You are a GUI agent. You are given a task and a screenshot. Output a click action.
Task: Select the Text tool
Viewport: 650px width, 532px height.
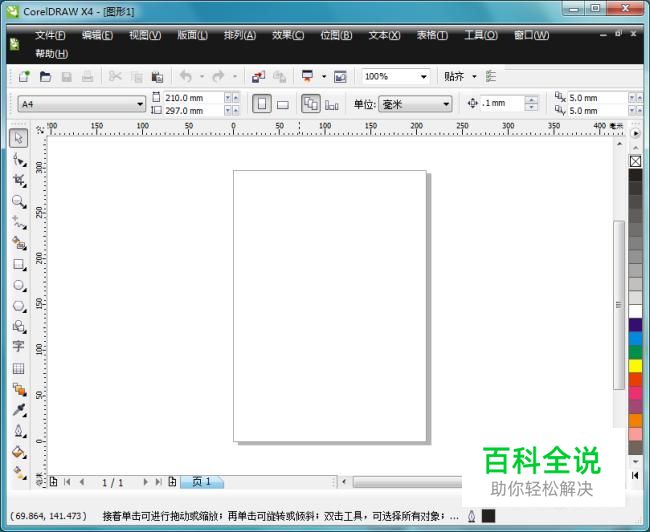click(19, 346)
